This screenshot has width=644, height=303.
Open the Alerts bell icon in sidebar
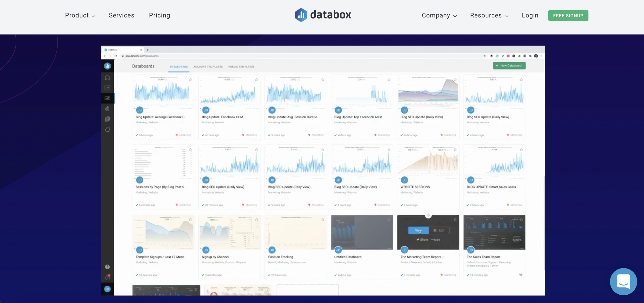pos(107,130)
